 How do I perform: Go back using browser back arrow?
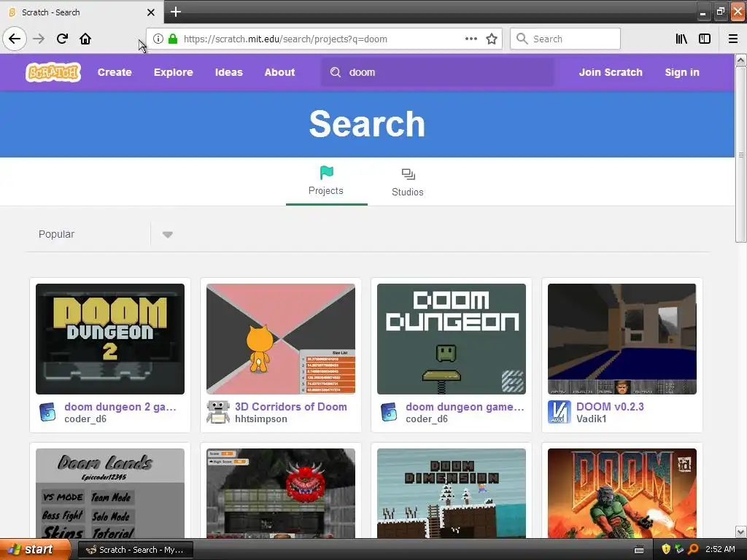click(15, 39)
